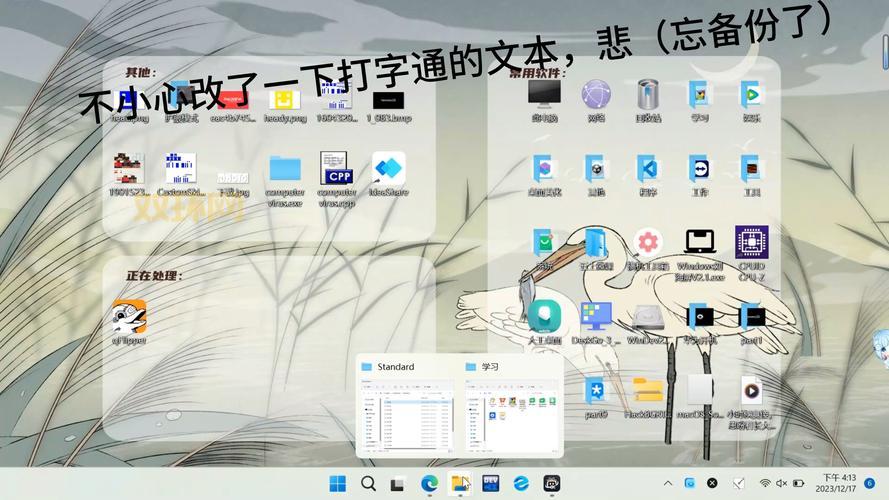
Task: Click the blue e browser taskbar icon
Action: [521, 484]
